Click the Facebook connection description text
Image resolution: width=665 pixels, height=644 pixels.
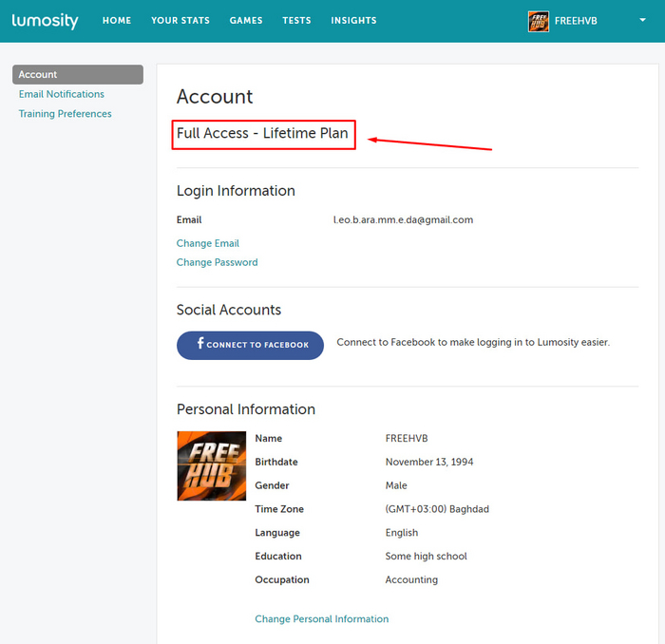click(473, 342)
